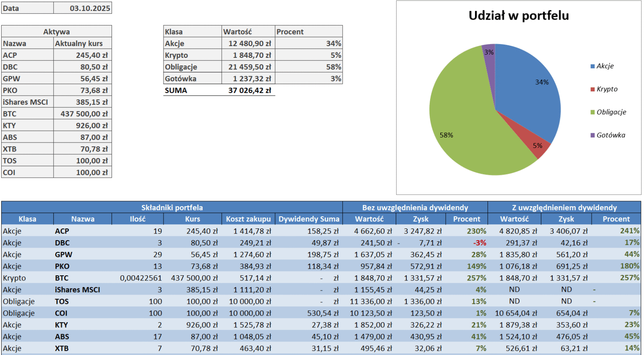Select the date cell 03.10.2025
This screenshot has width=644, height=355.
tap(83, 8)
